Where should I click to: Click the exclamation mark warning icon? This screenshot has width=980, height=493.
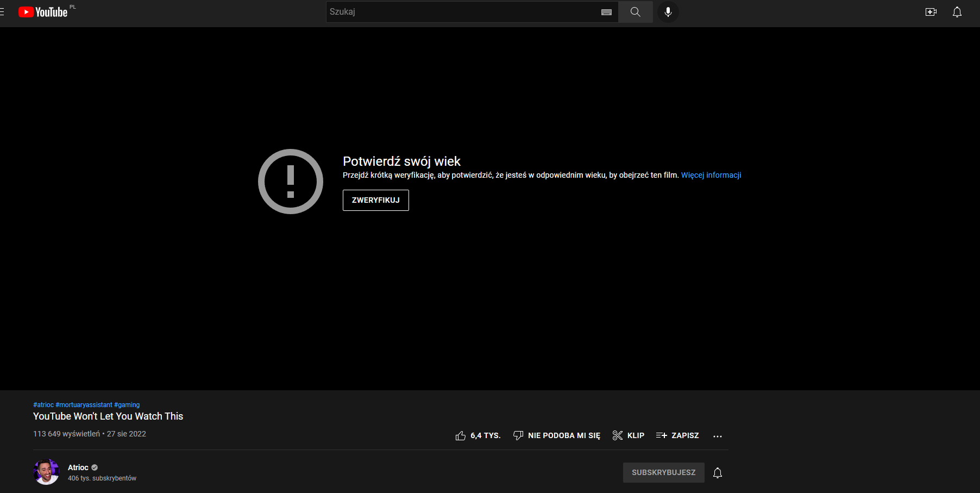(x=291, y=181)
